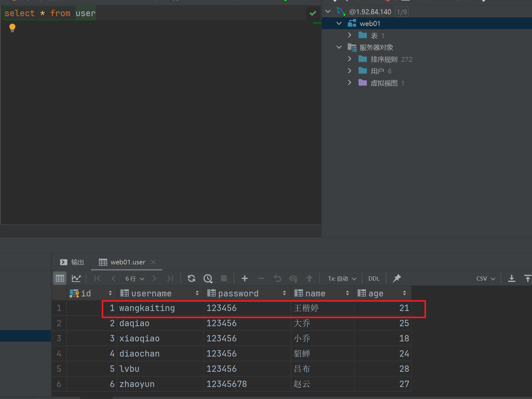Toggle the table grid view button
Image resolution: width=532 pixels, height=399 pixels.
pos(60,278)
